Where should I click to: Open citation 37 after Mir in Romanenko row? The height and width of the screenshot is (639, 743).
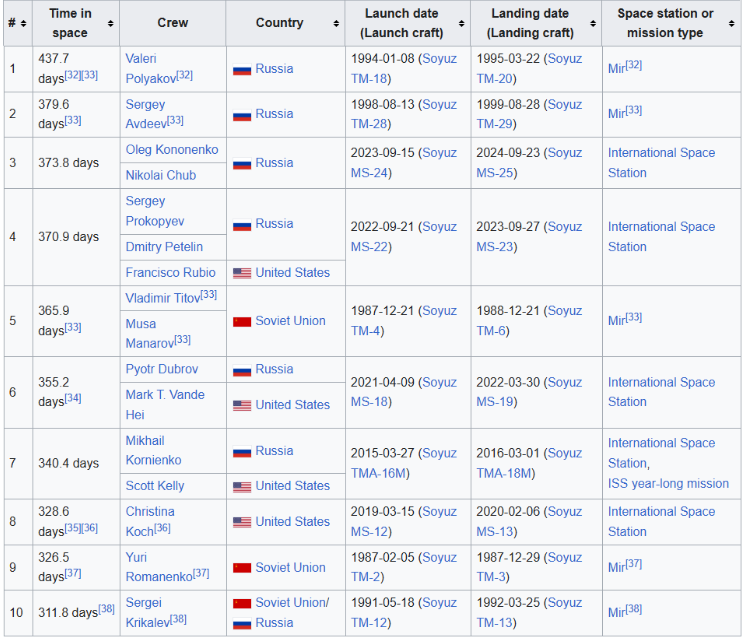tap(634, 564)
